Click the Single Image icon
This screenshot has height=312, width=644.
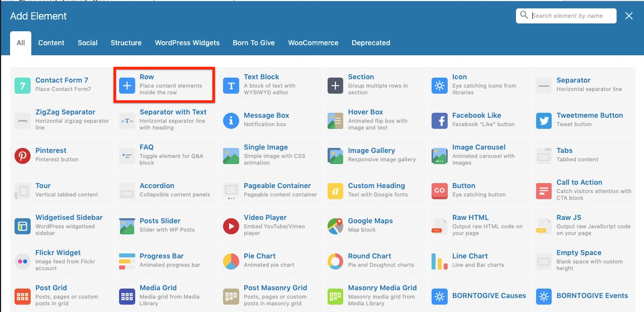click(231, 156)
